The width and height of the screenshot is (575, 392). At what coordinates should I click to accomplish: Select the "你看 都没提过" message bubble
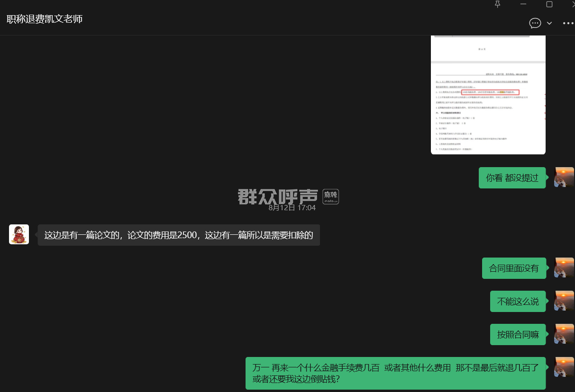tap(512, 178)
